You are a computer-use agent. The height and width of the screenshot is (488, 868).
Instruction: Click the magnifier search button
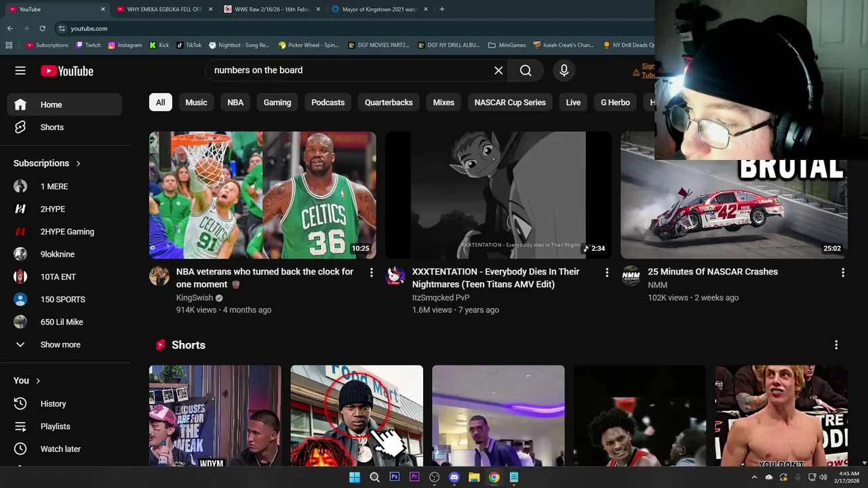point(526,70)
